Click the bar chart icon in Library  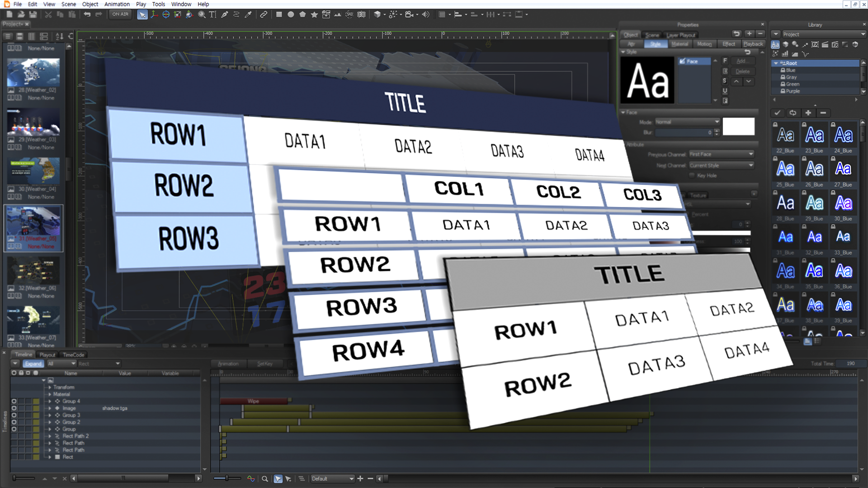pos(785,54)
